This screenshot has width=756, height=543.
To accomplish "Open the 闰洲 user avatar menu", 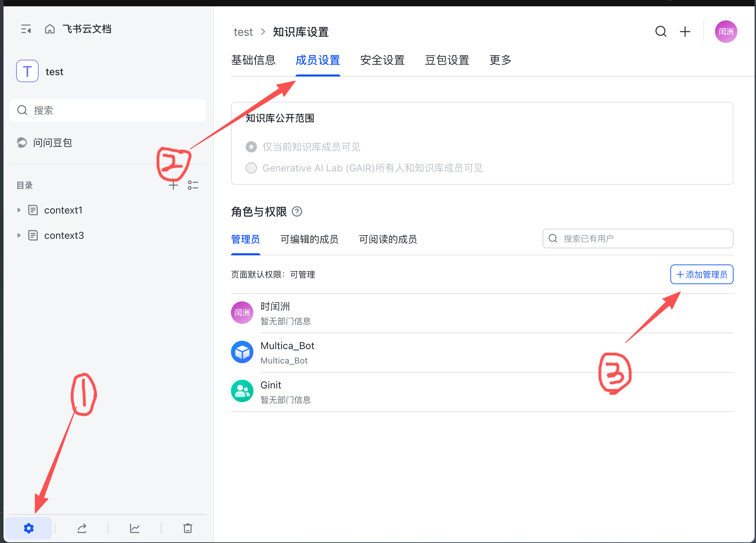I will [726, 32].
